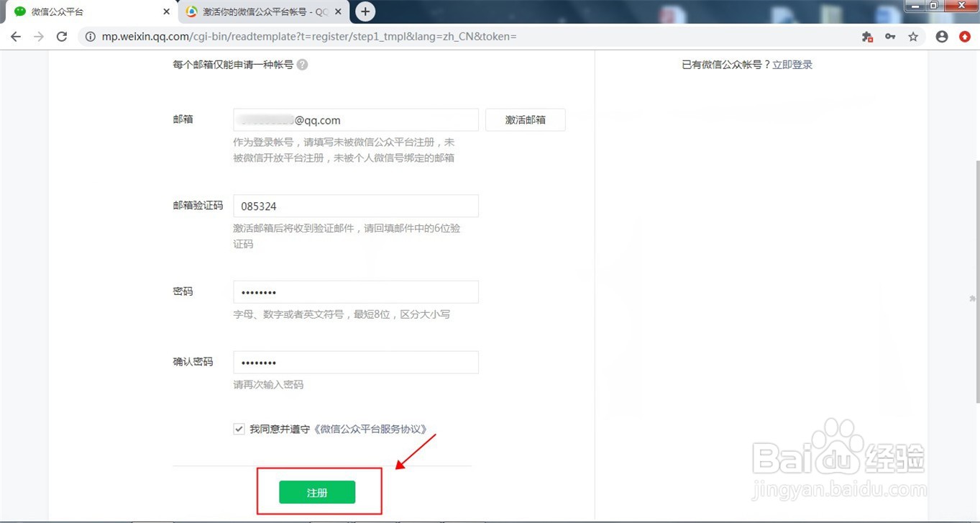Focus the 确认密码 password field
Screen dimensions: 980x523
356,363
